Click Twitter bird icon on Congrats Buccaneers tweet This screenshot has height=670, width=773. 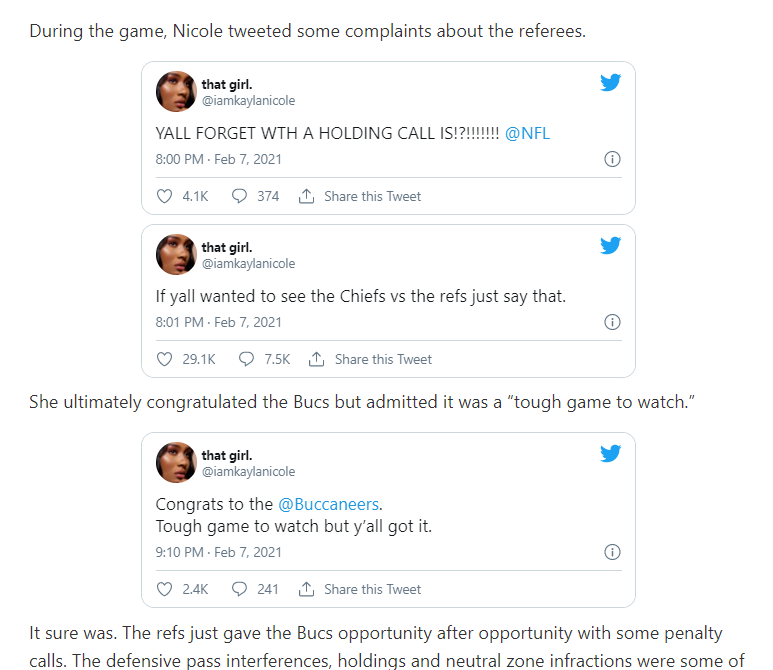610,454
